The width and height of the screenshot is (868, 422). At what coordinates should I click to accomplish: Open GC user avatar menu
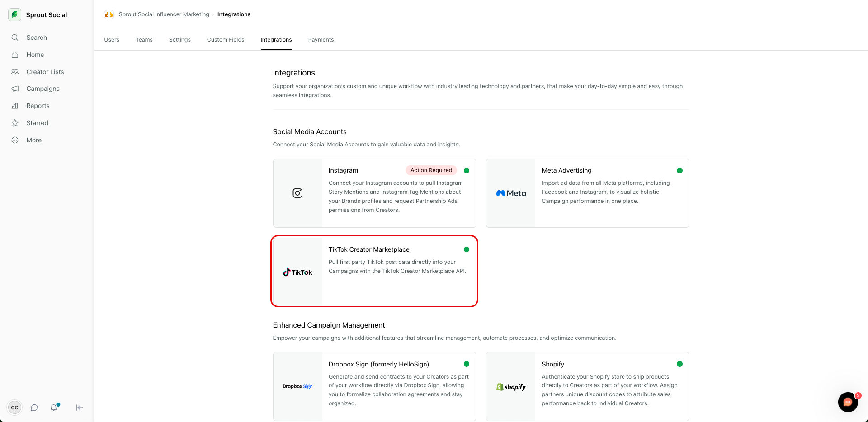click(14, 408)
